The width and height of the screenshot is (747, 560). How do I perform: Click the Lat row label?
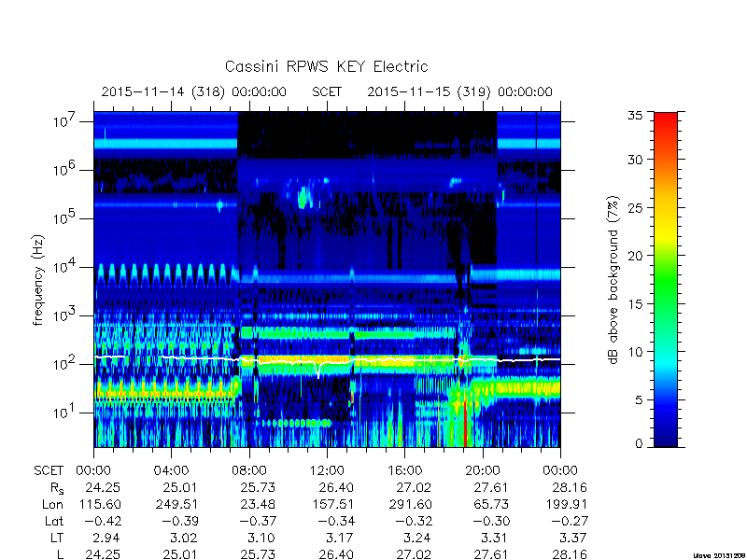pyautogui.click(x=54, y=521)
